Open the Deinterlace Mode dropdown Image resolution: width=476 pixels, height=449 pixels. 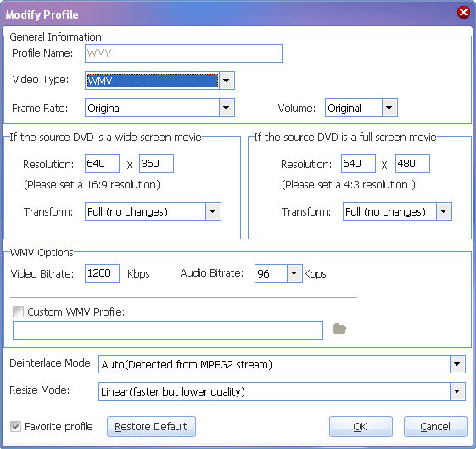pos(457,364)
